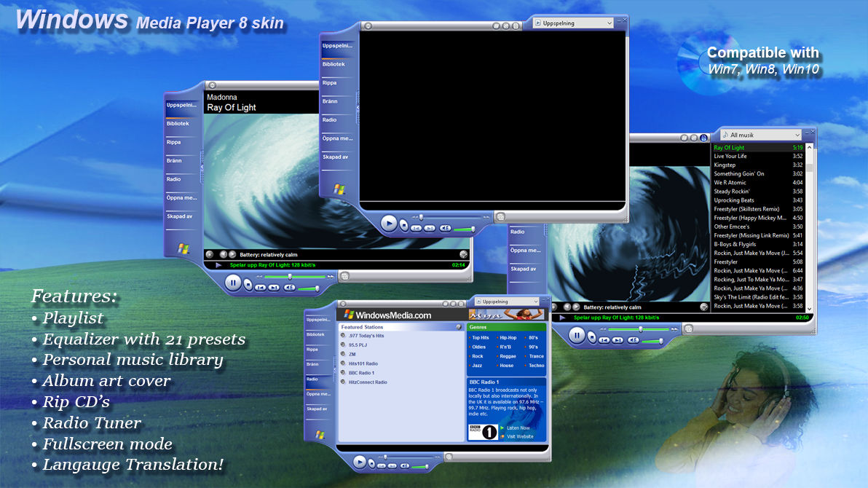The width and height of the screenshot is (868, 488).
Task: Click next track in the video window
Action: click(x=429, y=228)
